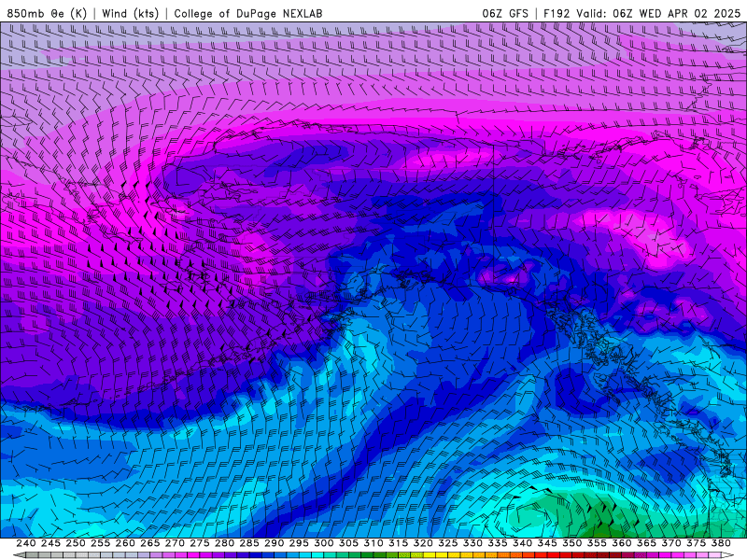Click the "850mb θe (K)" title label

pyautogui.click(x=47, y=13)
